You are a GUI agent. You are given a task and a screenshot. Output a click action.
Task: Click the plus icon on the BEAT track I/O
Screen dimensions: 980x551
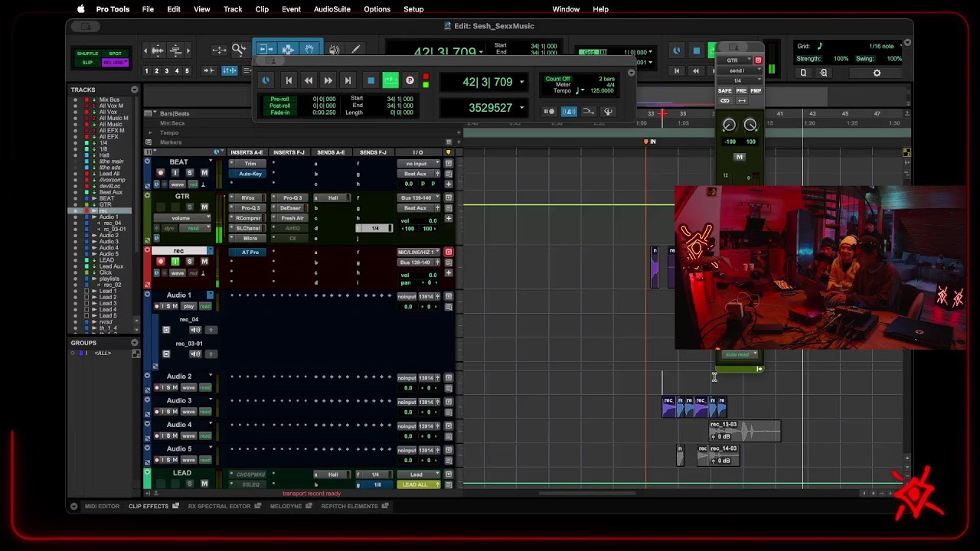coord(449,184)
